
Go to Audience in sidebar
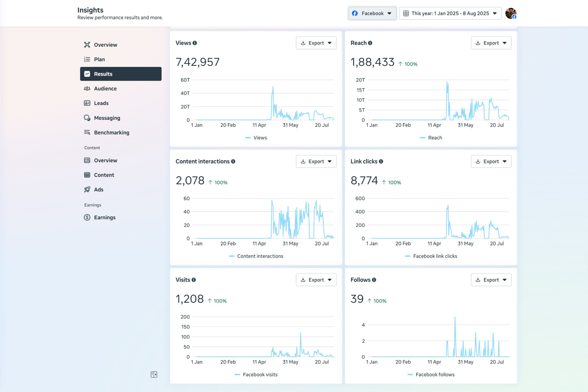105,89
